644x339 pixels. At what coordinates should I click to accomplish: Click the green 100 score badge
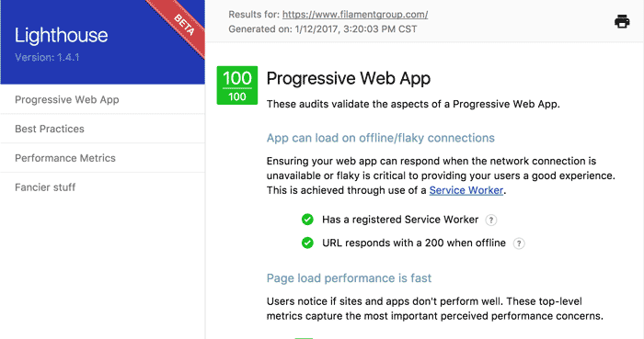(x=237, y=85)
